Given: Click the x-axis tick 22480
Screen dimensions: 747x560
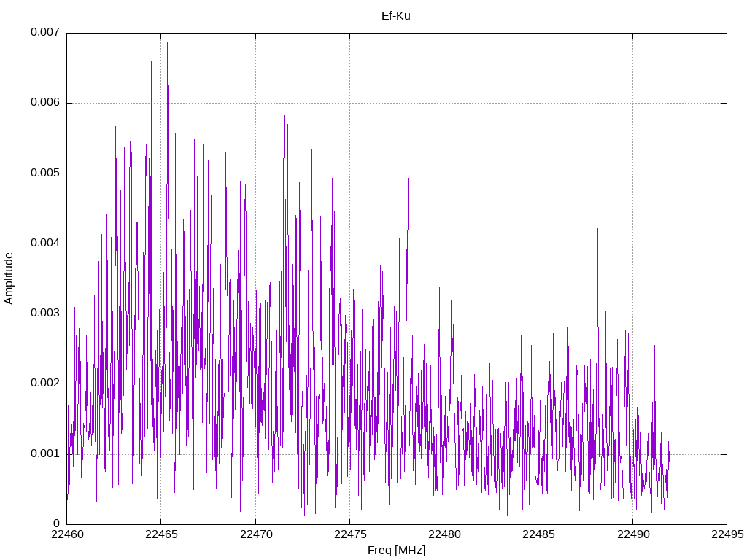Looking at the screenshot, I should pos(444,534).
